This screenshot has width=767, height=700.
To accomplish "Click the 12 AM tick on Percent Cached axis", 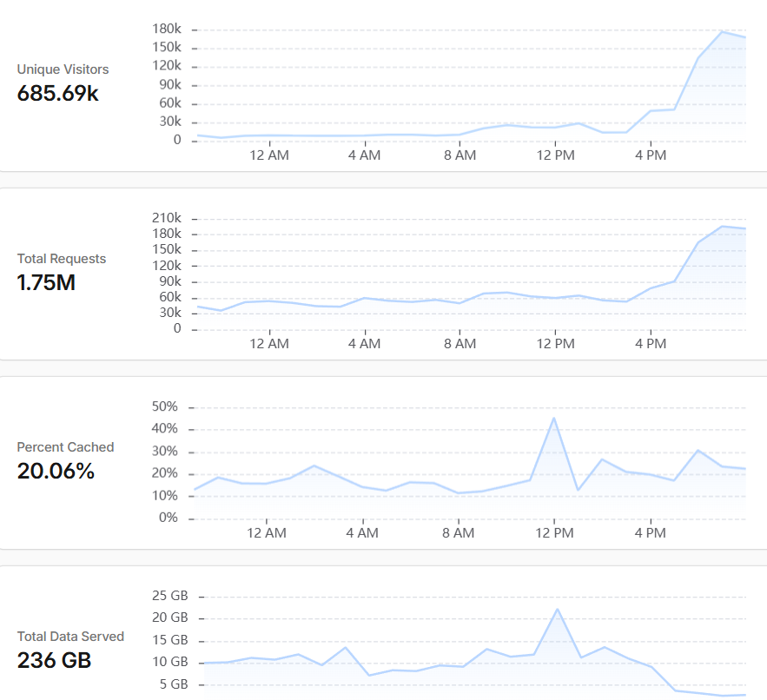I will click(x=267, y=532).
